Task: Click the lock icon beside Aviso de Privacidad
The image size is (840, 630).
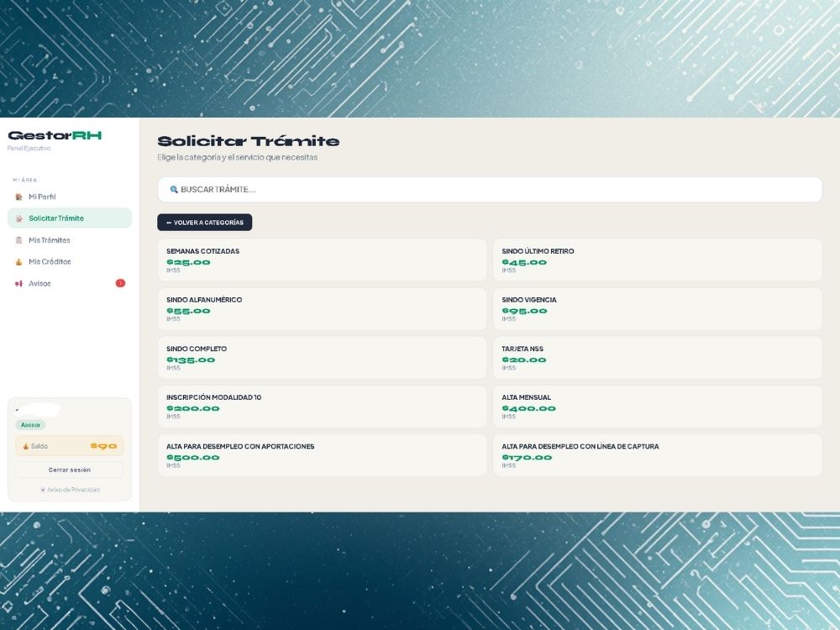Action: point(43,490)
